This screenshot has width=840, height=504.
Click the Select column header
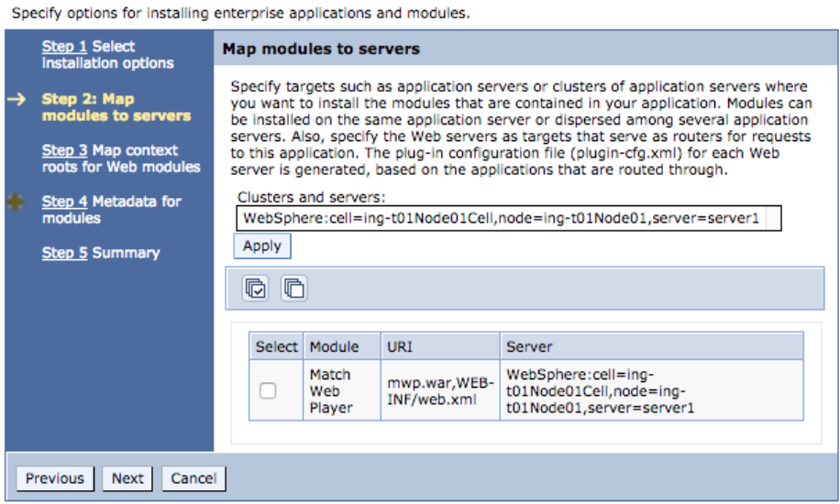(x=276, y=346)
